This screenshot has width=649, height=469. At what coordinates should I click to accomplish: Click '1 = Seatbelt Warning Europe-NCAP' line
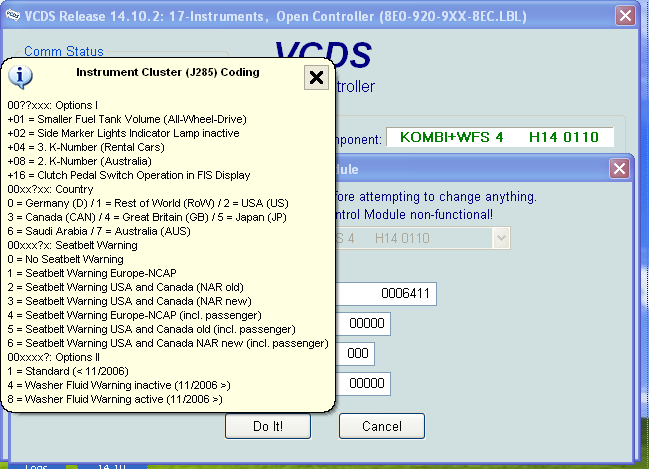pyautogui.click(x=92, y=274)
